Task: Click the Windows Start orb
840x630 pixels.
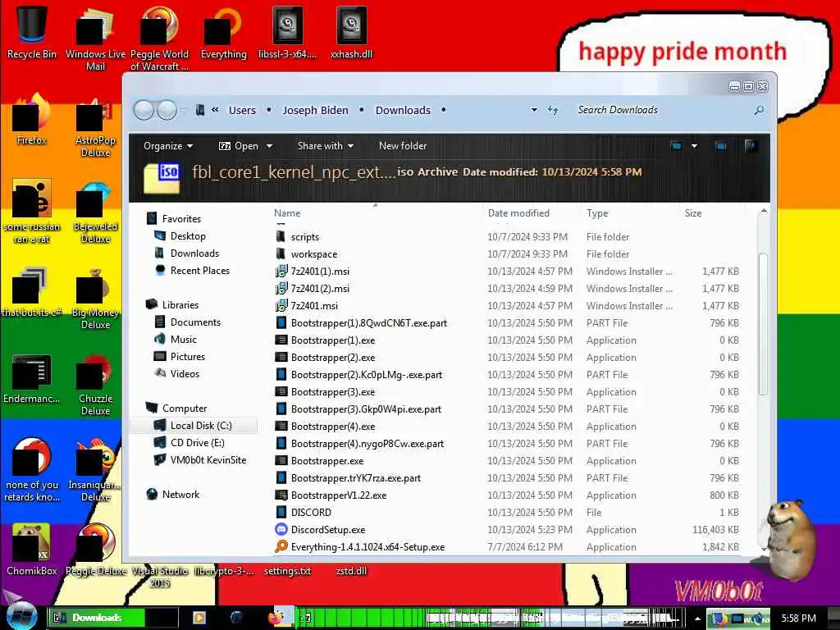Action: [21, 616]
